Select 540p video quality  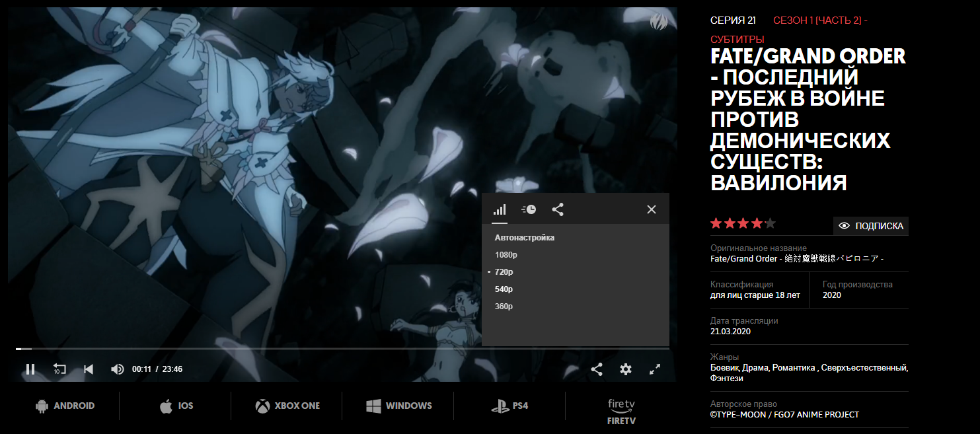click(x=504, y=289)
